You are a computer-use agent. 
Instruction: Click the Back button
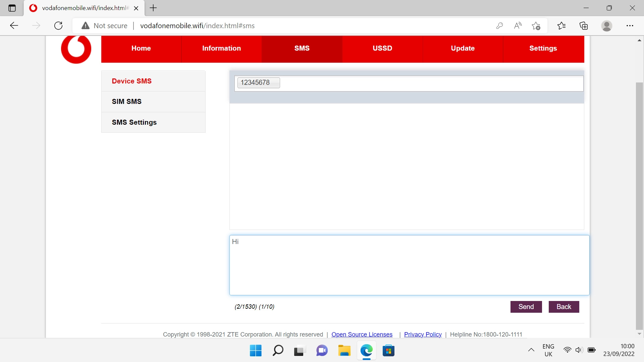click(x=564, y=307)
